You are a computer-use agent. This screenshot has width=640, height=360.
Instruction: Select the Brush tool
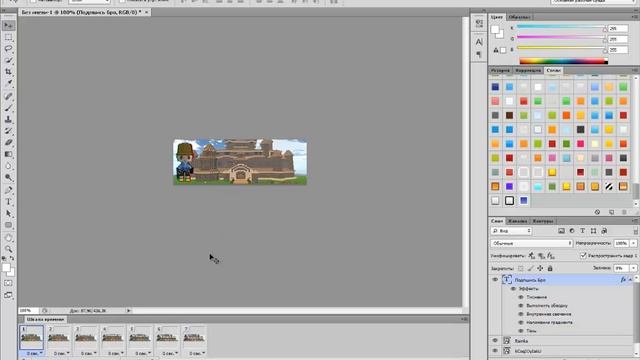tap(8, 108)
